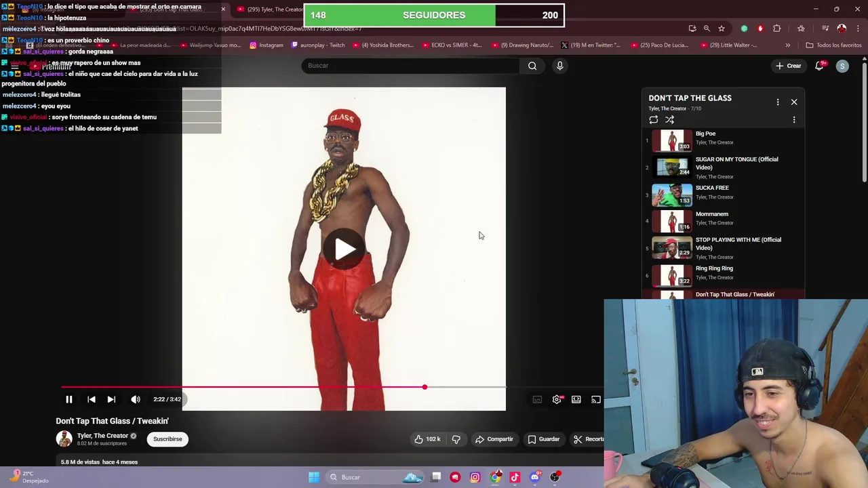Open the Drawing Naruto bookmark
868x488 pixels.
(x=522, y=45)
